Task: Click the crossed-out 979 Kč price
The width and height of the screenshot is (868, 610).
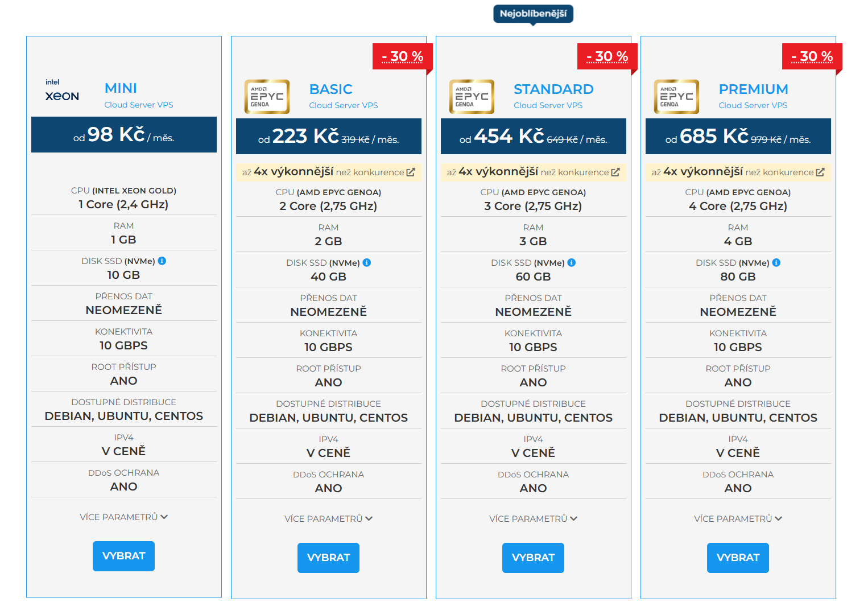Action: [x=766, y=139]
